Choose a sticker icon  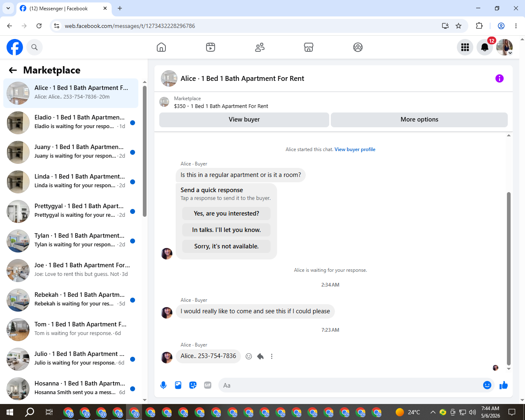tap(193, 385)
